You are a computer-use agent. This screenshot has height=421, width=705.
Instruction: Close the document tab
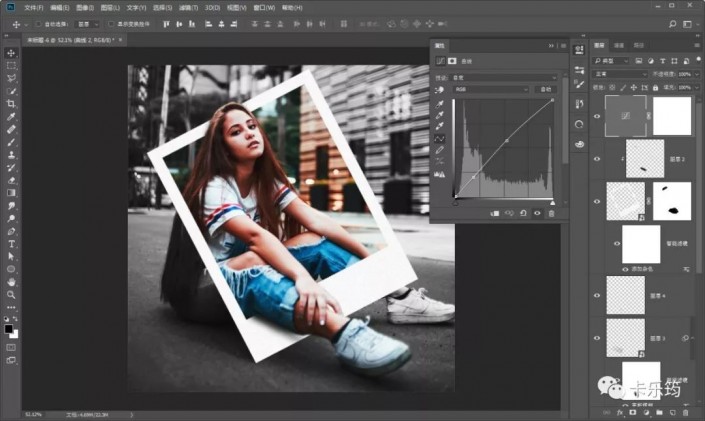(x=120, y=40)
